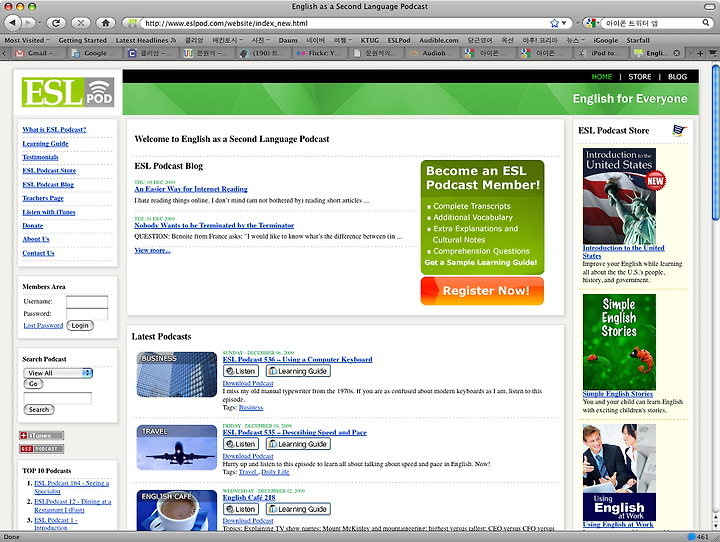
Task: Click the Search button in Search Podcast
Action: pyautogui.click(x=39, y=409)
